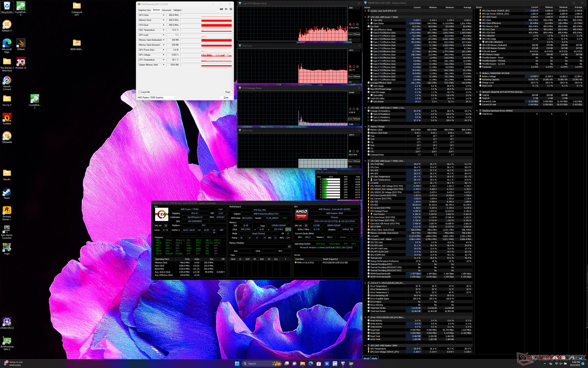The width and height of the screenshot is (588, 368).
Task: Switch to the Graphics Card tab
Action: (144, 10)
